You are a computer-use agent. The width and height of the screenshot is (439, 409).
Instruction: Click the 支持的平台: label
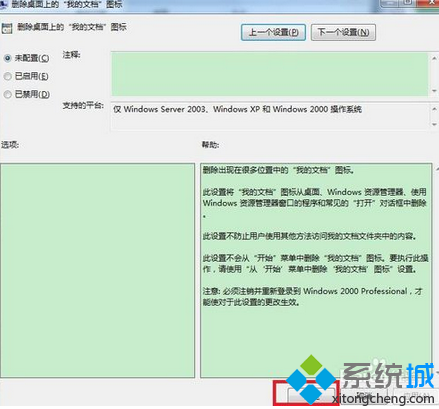(83, 106)
